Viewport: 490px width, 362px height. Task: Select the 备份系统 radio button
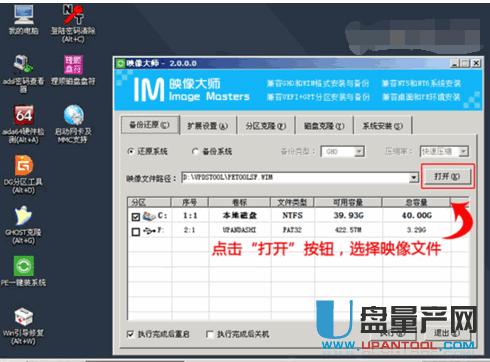click(195, 152)
